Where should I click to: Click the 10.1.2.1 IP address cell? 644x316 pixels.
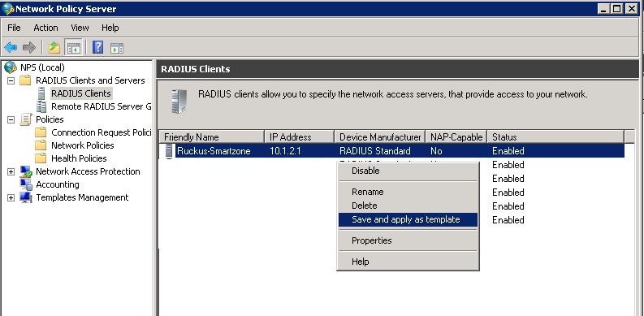(285, 151)
